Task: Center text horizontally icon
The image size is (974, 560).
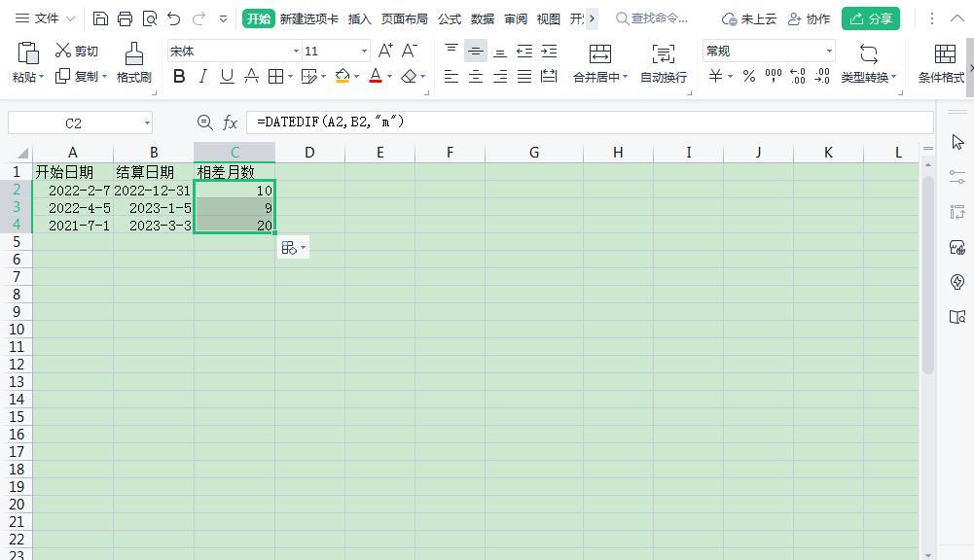Action: (x=476, y=77)
